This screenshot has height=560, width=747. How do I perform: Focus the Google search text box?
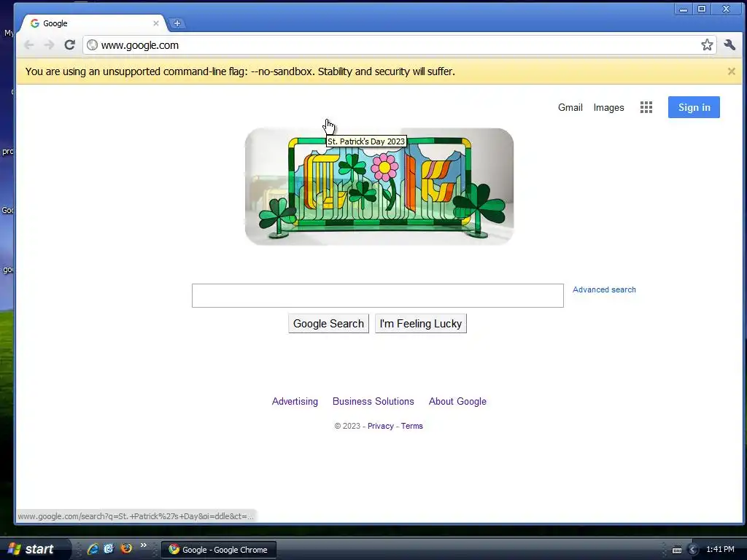point(378,296)
